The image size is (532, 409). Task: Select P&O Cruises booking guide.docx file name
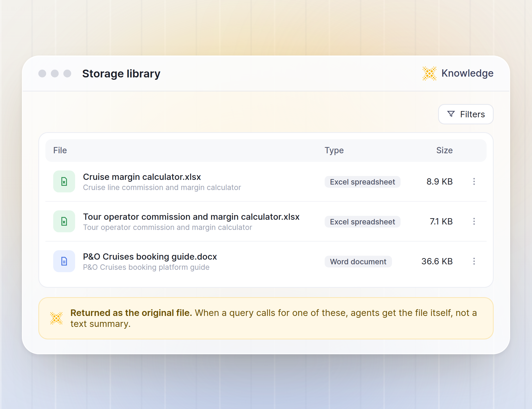[x=150, y=257]
